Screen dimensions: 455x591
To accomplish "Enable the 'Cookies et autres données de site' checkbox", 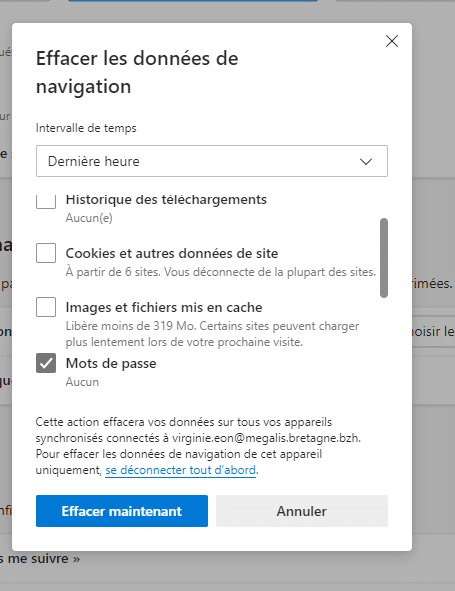I will [x=46, y=253].
